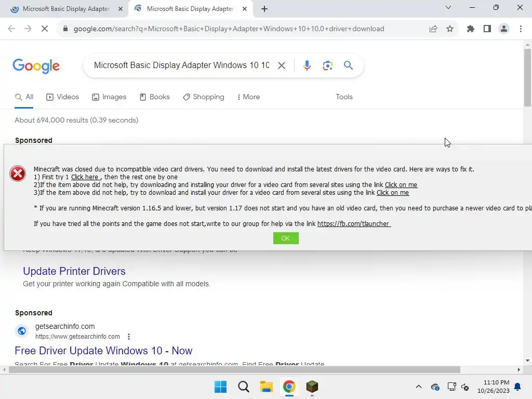Open the three-dot menu beside getsearchinfo.com URL
The image size is (532, 399).
(x=129, y=337)
